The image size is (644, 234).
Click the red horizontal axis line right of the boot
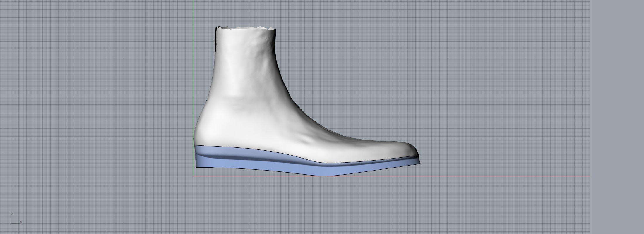[498, 176]
